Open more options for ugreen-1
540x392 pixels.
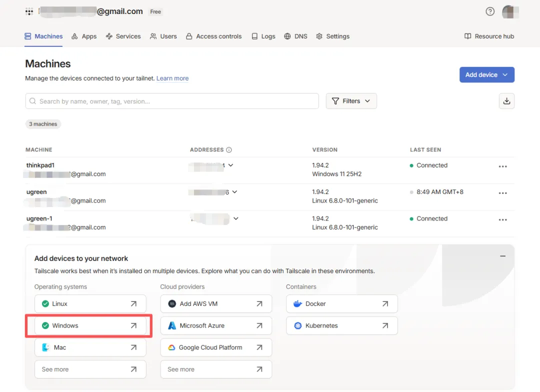(502, 220)
